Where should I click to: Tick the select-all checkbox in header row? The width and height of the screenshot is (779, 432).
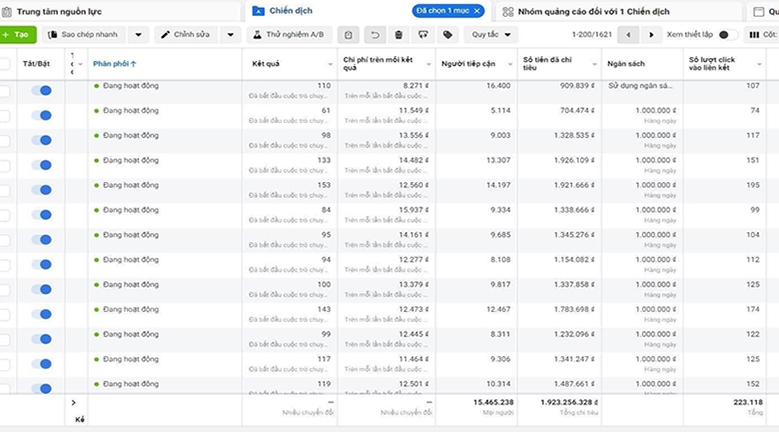[4, 64]
